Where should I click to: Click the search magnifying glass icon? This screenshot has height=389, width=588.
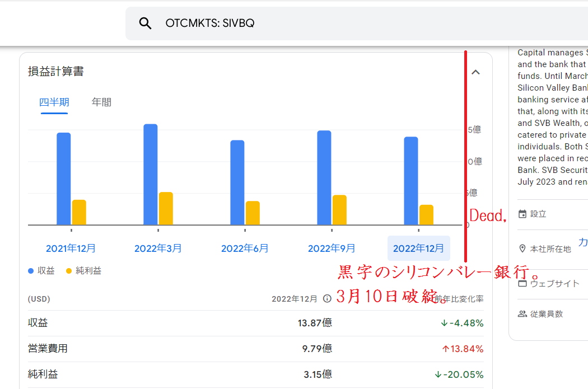(x=145, y=23)
